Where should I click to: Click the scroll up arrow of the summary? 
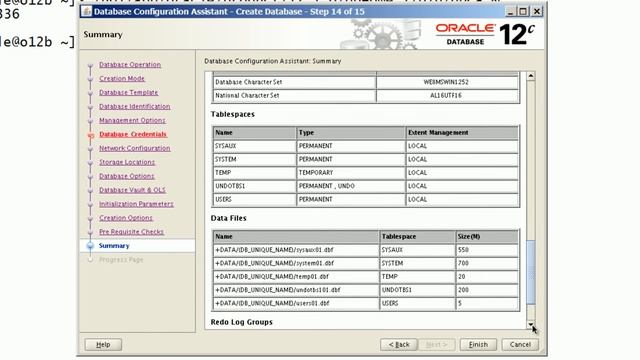click(531, 76)
